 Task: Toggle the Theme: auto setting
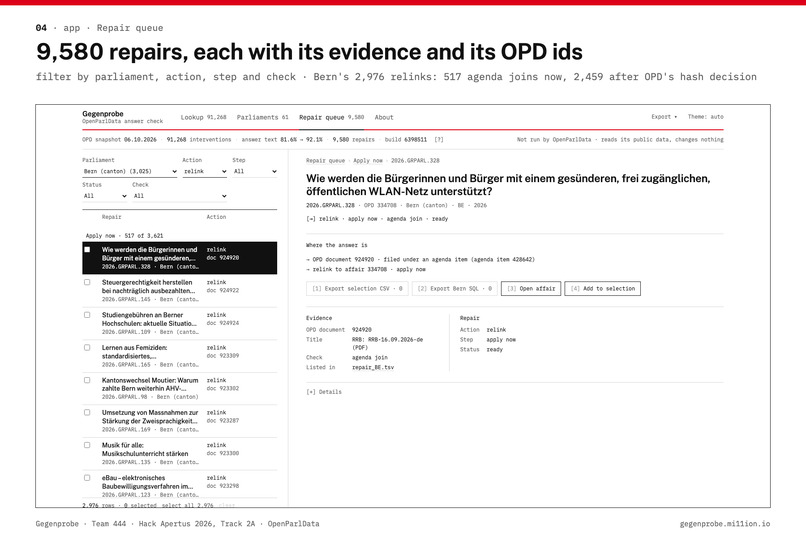click(705, 117)
